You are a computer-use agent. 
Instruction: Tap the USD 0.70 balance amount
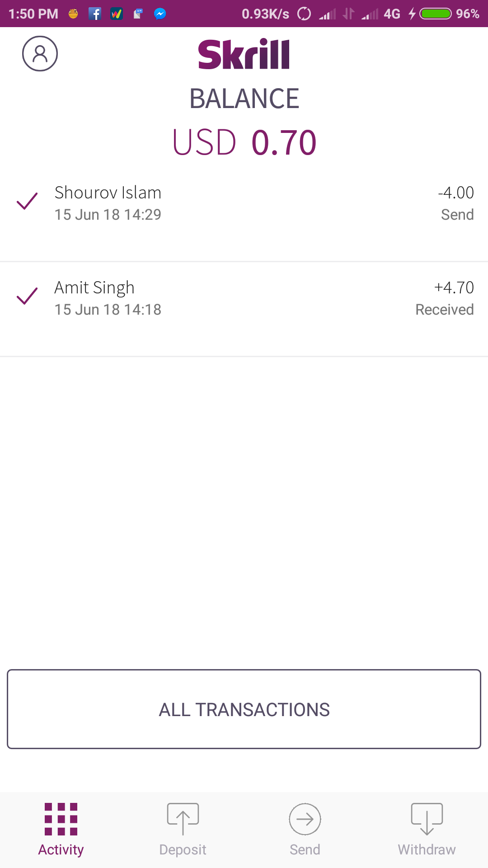click(244, 142)
